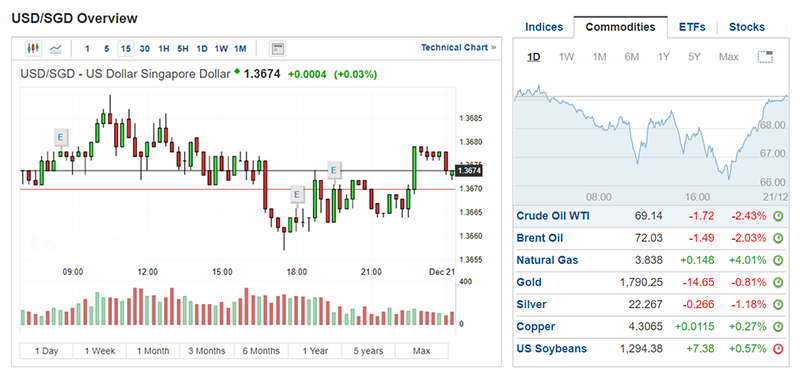This screenshot has width=800, height=377.
Task: Open the Silver commodity link
Action: click(531, 305)
